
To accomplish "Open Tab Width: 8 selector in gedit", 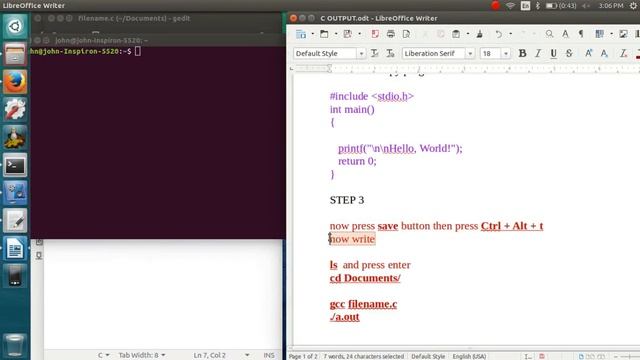I will coord(142,355).
